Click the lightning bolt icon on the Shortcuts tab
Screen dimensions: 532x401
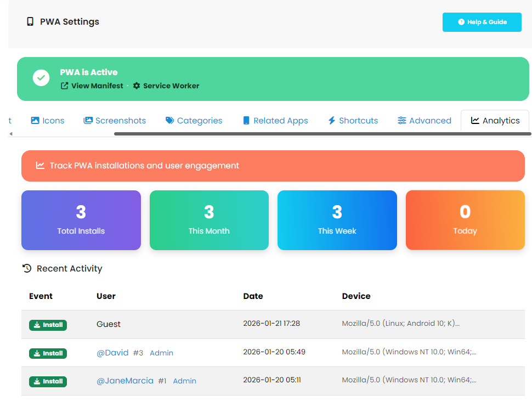tap(331, 120)
